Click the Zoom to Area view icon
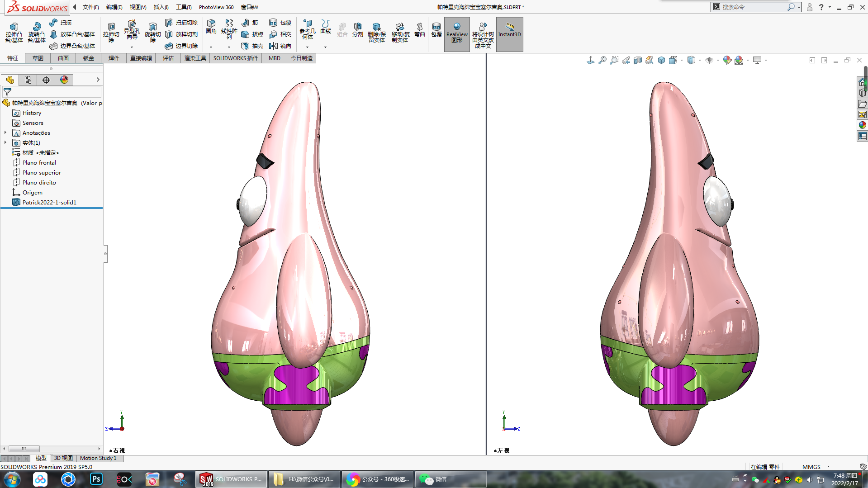This screenshot has height=488, width=868. [x=614, y=60]
